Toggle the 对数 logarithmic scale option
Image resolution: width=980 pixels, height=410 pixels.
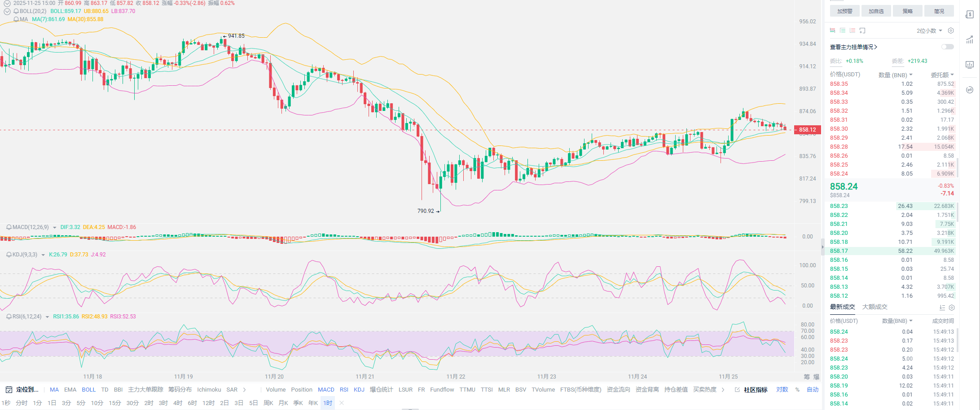[782, 390]
